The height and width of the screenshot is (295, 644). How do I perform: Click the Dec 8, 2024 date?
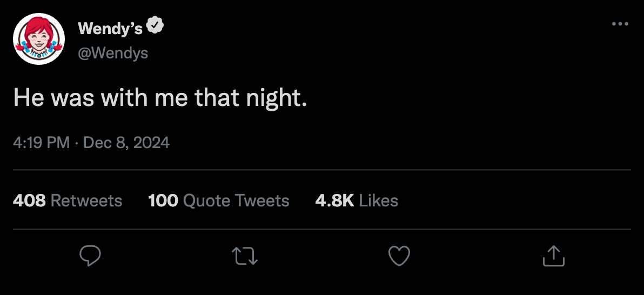(x=126, y=143)
